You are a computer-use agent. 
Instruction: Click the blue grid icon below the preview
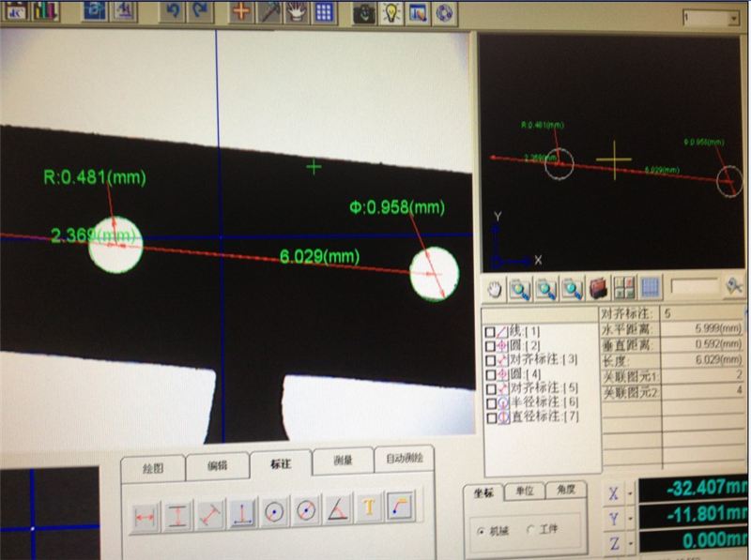coord(650,287)
